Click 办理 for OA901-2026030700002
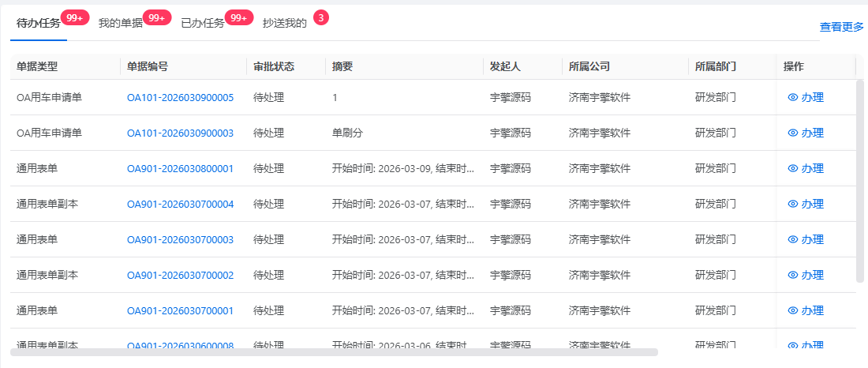The height and width of the screenshot is (368, 868). coord(806,275)
